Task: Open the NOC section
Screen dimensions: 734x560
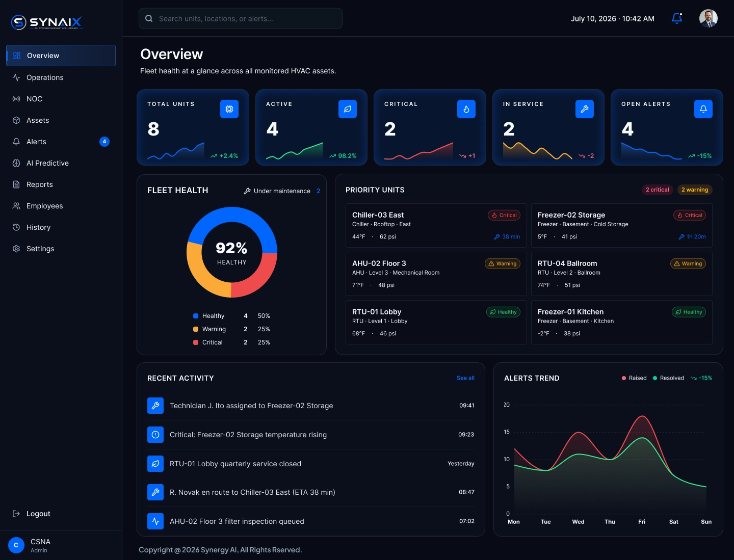Action: [x=61, y=99]
